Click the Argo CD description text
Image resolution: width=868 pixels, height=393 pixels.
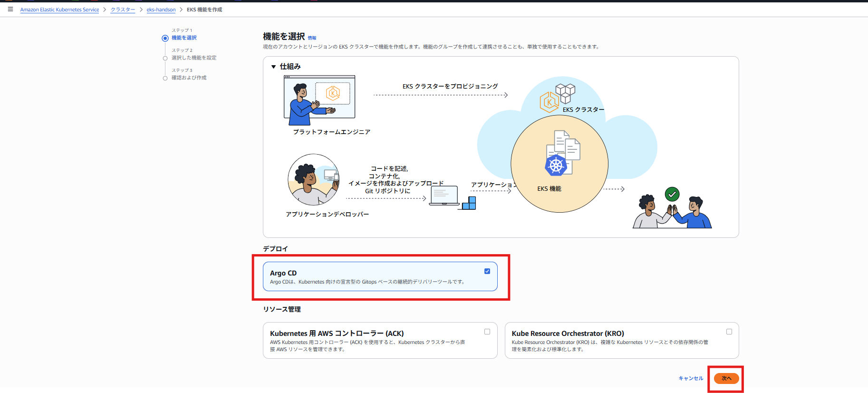point(367,282)
